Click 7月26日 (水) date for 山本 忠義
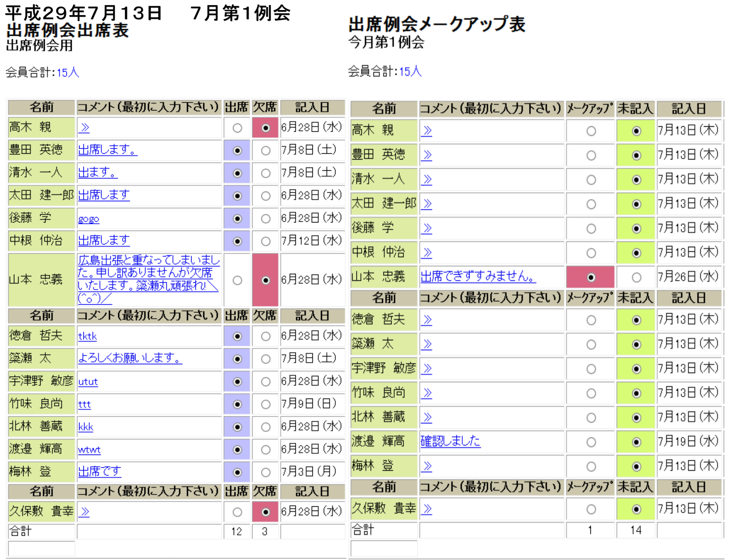Viewport: 753px width, 560px height. (x=688, y=277)
